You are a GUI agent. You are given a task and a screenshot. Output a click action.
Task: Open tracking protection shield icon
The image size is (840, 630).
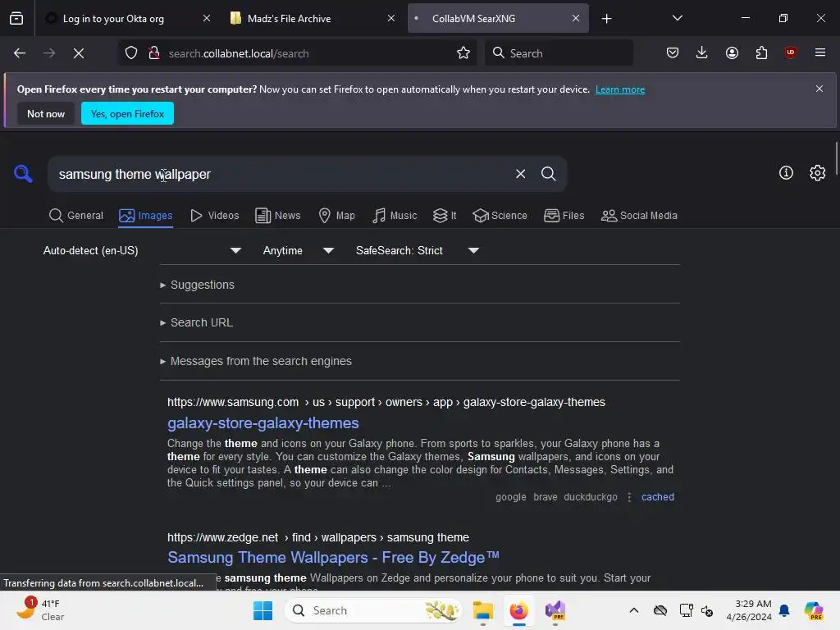(131, 53)
